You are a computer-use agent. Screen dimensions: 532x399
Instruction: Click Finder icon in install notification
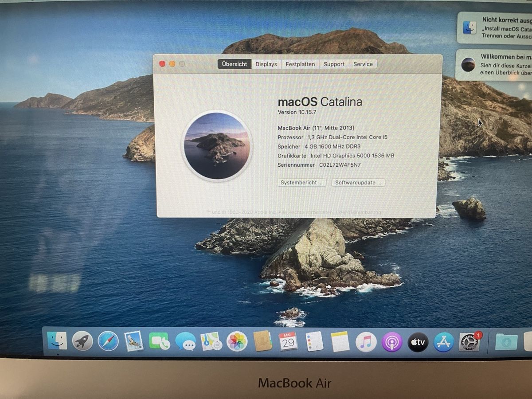tap(469, 27)
